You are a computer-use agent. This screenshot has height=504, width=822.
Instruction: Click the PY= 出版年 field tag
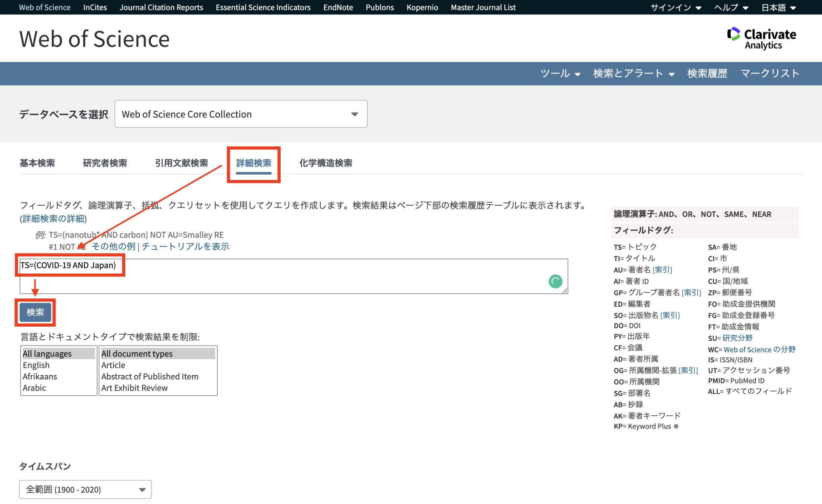[632, 336]
